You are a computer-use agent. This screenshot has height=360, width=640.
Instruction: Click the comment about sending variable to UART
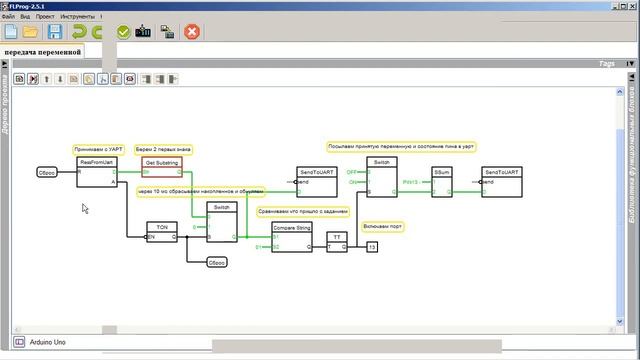(401, 147)
